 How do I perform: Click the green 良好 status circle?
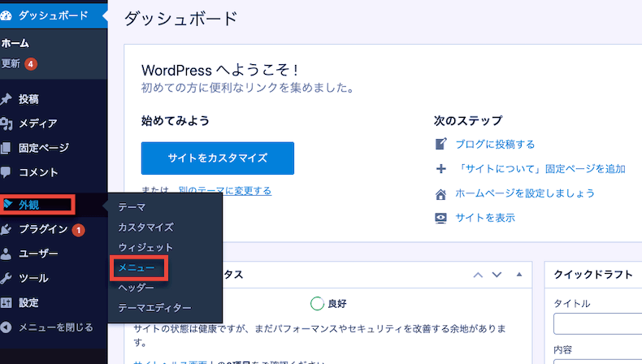[x=317, y=303]
